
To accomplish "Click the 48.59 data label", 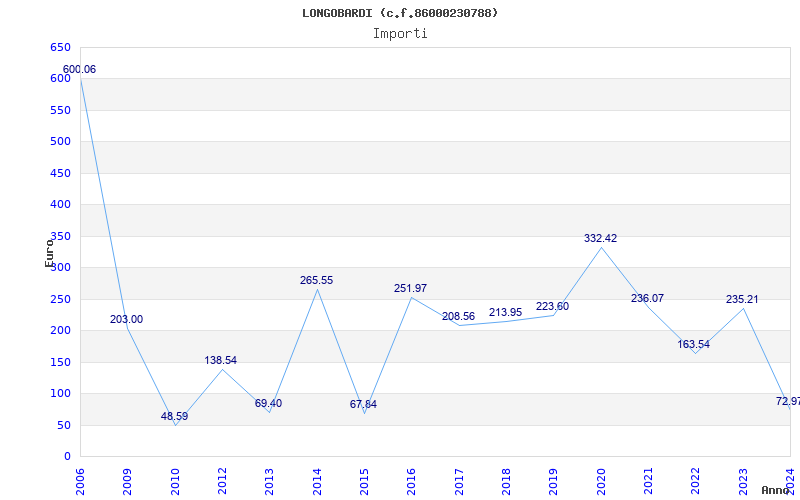I will click(174, 416).
